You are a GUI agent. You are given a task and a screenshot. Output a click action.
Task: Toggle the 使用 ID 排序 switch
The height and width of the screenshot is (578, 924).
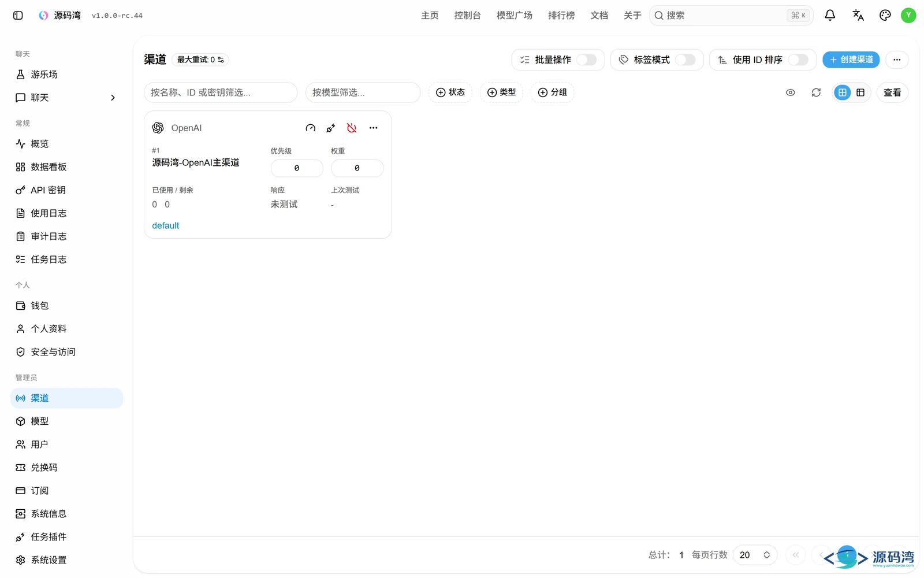pyautogui.click(x=798, y=60)
